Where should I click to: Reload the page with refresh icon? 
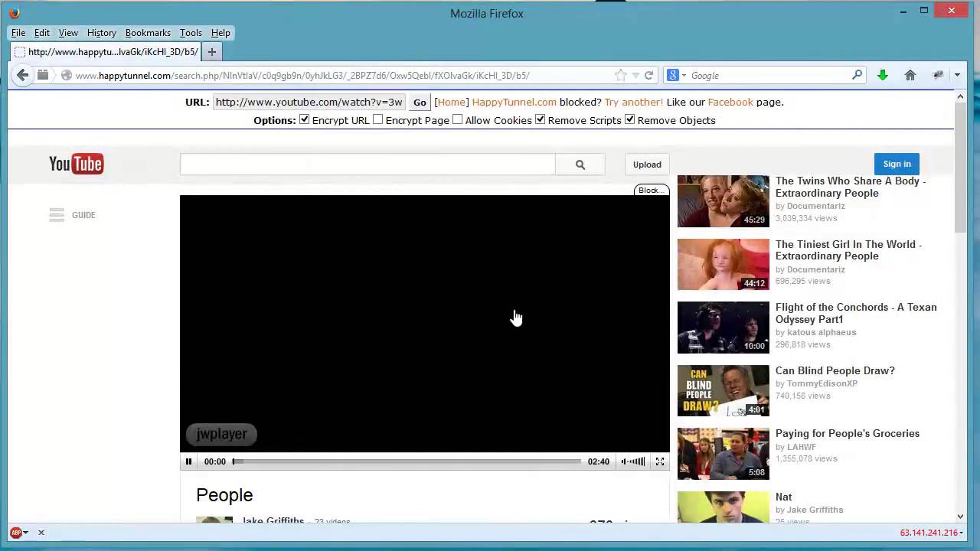click(648, 75)
